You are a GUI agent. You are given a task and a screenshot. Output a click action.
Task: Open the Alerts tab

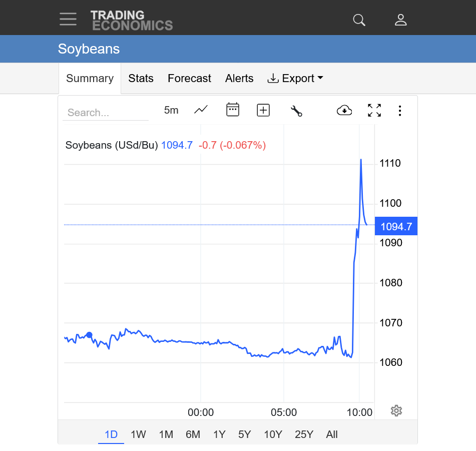239,79
